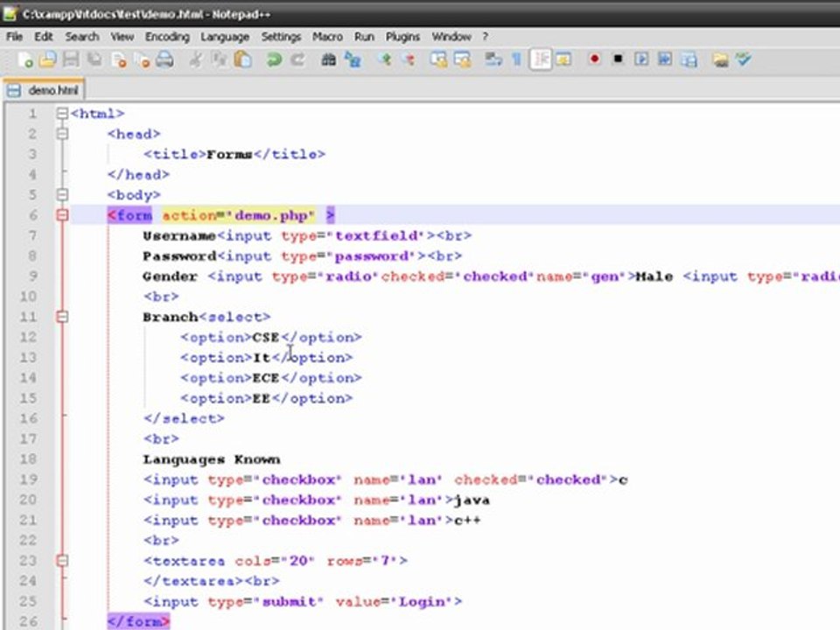Viewport: 840px width, 630px height.
Task: Cut selection with the scissors icon
Action: point(195,59)
